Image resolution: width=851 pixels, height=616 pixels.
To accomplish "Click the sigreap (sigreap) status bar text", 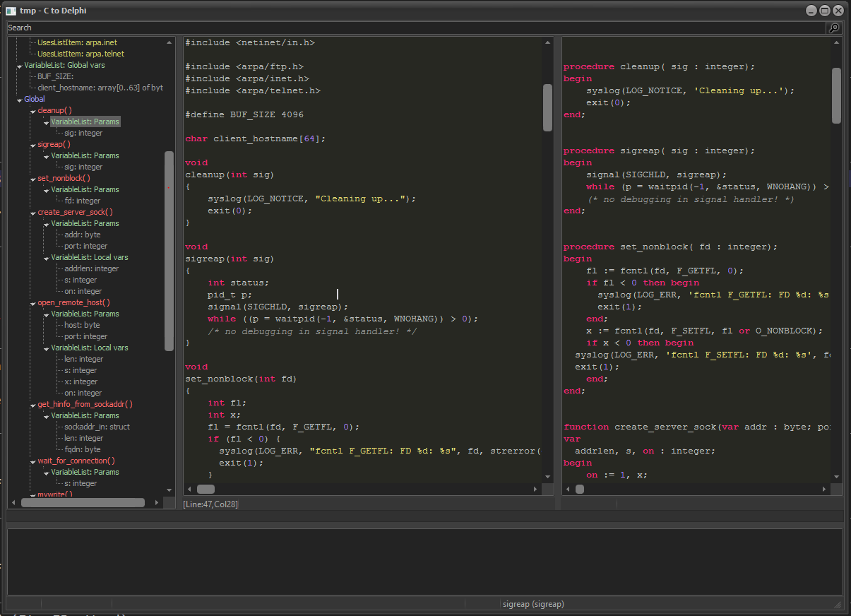I will pyautogui.click(x=533, y=604).
